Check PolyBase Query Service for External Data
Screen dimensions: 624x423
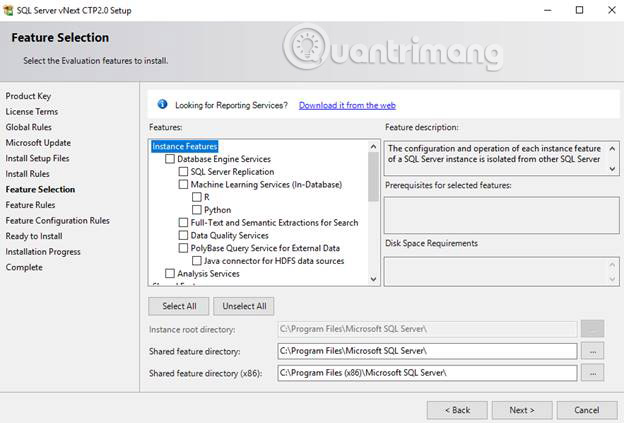point(183,248)
